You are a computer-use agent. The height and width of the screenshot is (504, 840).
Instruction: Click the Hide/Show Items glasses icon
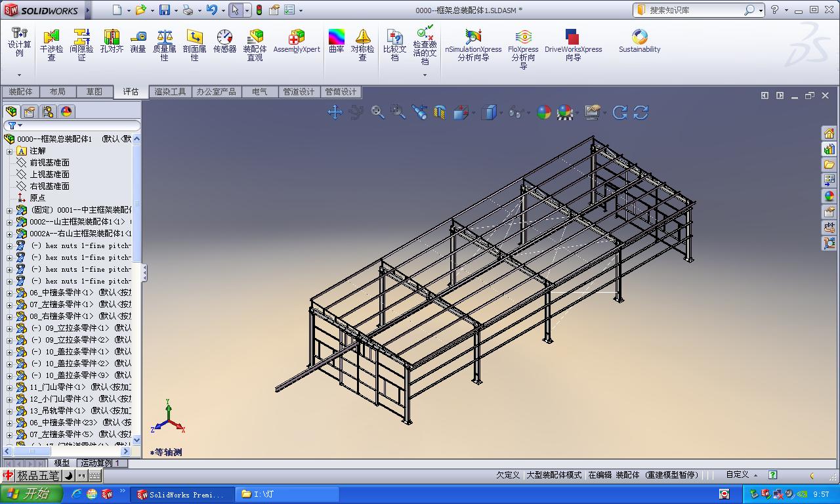516,112
